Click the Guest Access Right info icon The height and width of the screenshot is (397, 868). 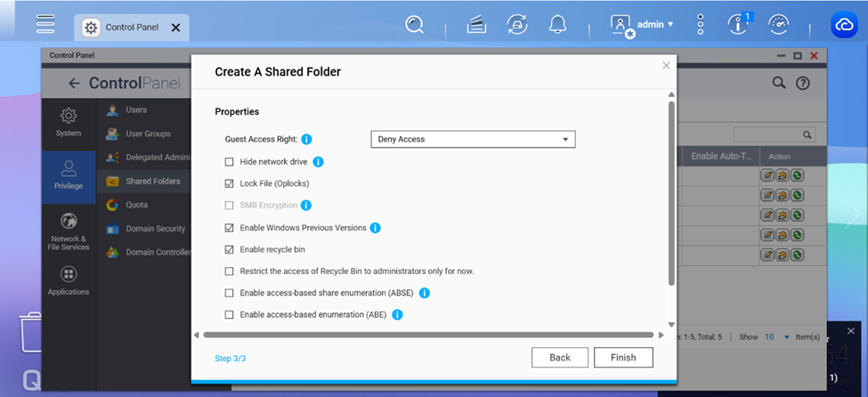(x=306, y=140)
